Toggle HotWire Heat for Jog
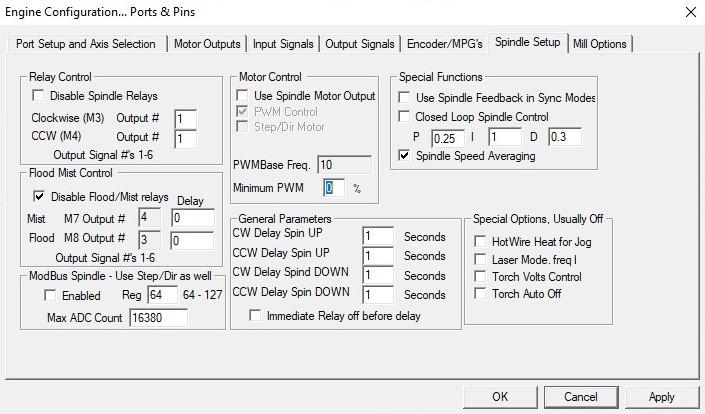 479,242
